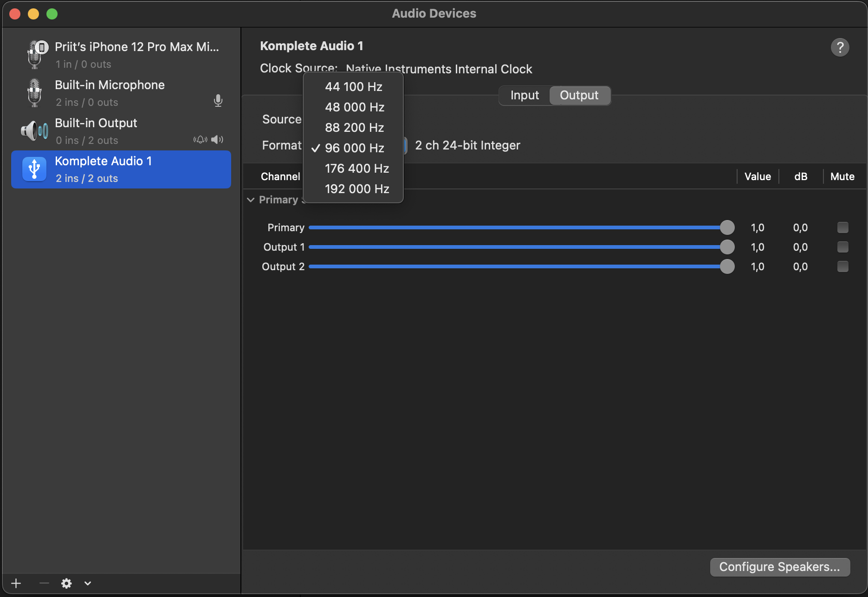This screenshot has width=868, height=597.
Task: Switch to the Input tab
Action: (x=525, y=96)
